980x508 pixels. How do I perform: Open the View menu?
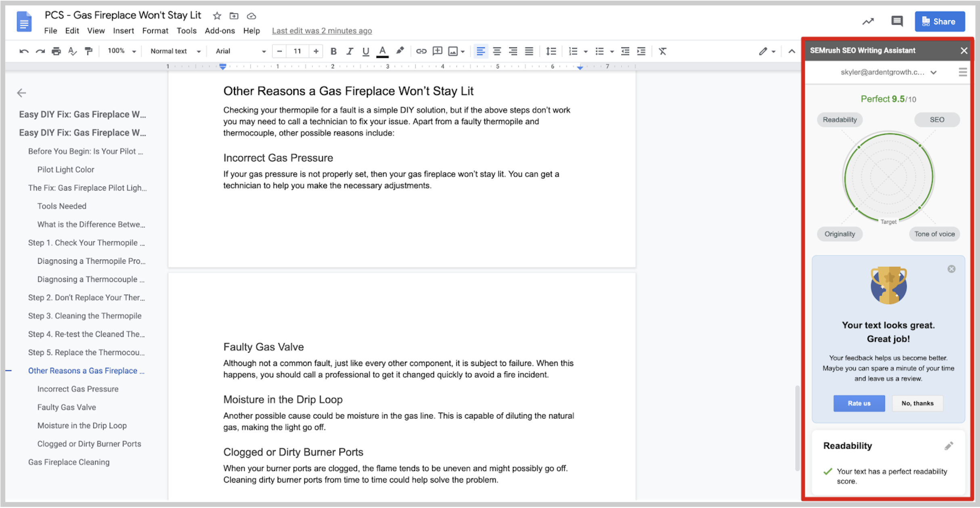tap(96, 31)
